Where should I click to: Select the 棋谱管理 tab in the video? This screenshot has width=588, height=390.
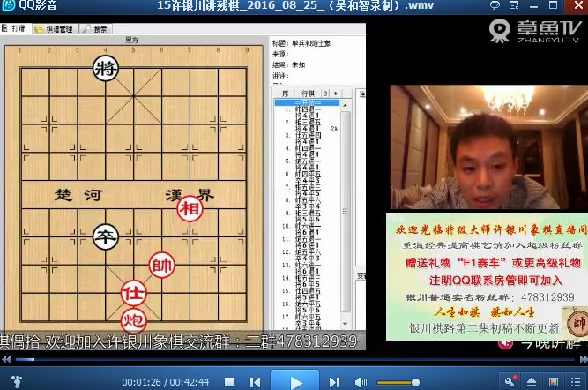55,29
